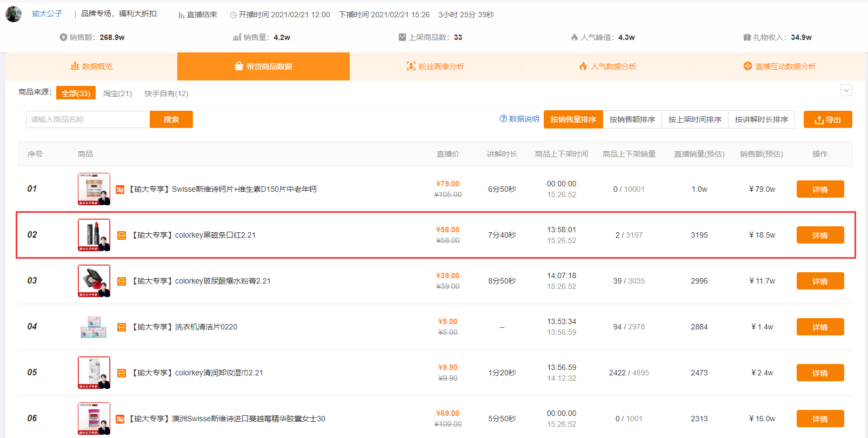Image resolution: width=868 pixels, height=438 pixels.
Task: Click the clock icon beside 开播时间
Action: coord(233,15)
